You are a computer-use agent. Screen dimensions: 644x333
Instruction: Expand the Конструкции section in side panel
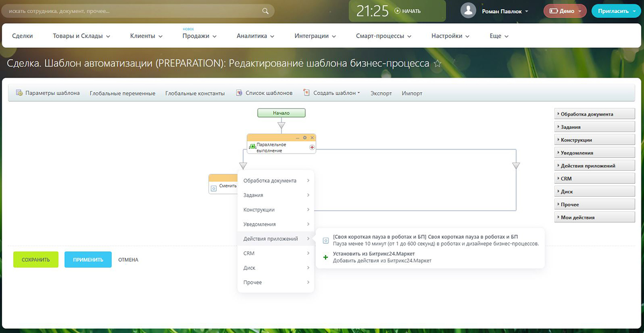594,140
